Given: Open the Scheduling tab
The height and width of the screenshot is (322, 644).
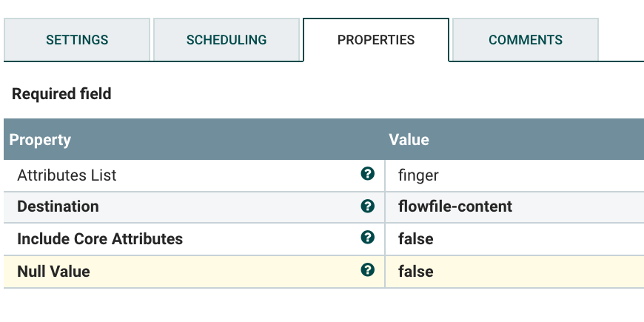Looking at the screenshot, I should point(227,40).
